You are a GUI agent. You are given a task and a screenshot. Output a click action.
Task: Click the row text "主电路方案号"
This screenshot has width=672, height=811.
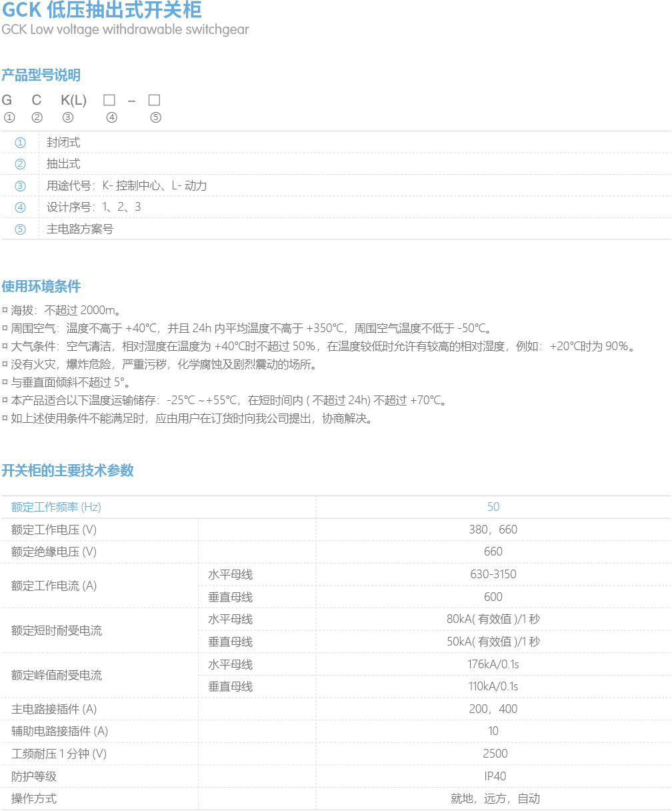point(80,229)
